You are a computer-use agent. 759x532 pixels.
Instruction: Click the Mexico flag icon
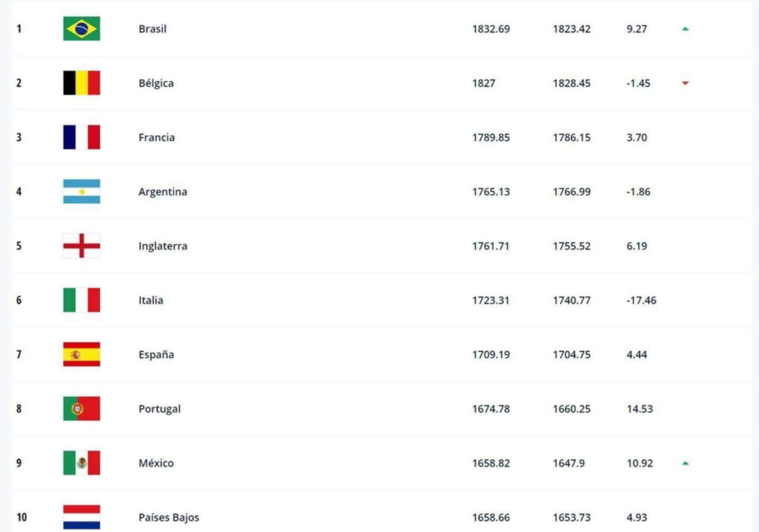[x=81, y=462]
